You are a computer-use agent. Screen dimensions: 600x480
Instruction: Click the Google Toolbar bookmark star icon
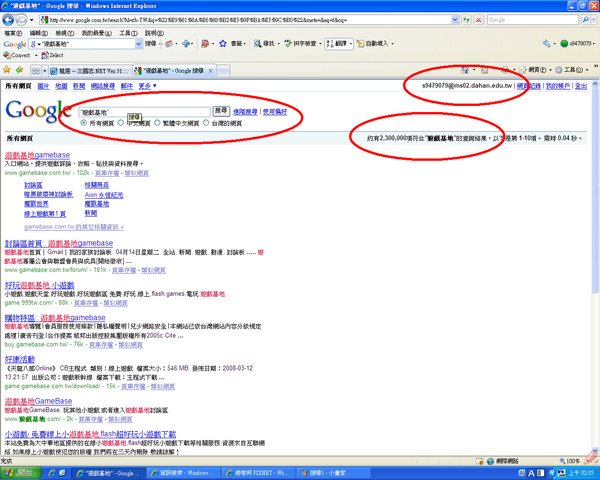coord(223,44)
